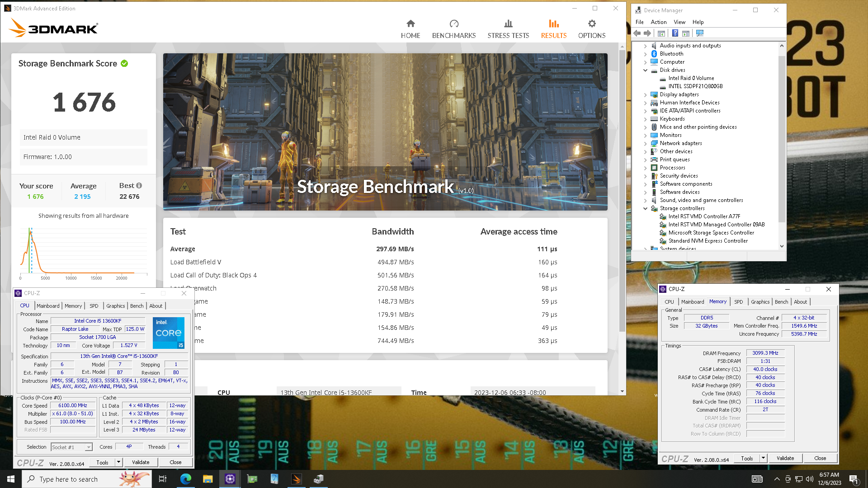The image size is (868, 488).
Task: Collapse the Storage controllers node
Action: coord(645,208)
